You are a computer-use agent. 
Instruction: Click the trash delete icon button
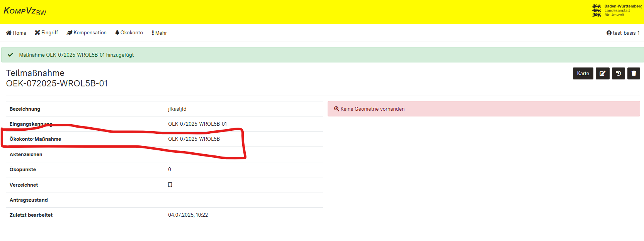pos(634,73)
